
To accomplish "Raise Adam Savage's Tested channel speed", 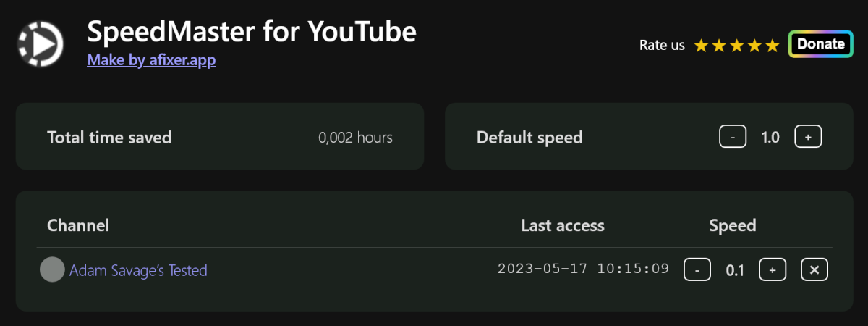I will click(773, 270).
